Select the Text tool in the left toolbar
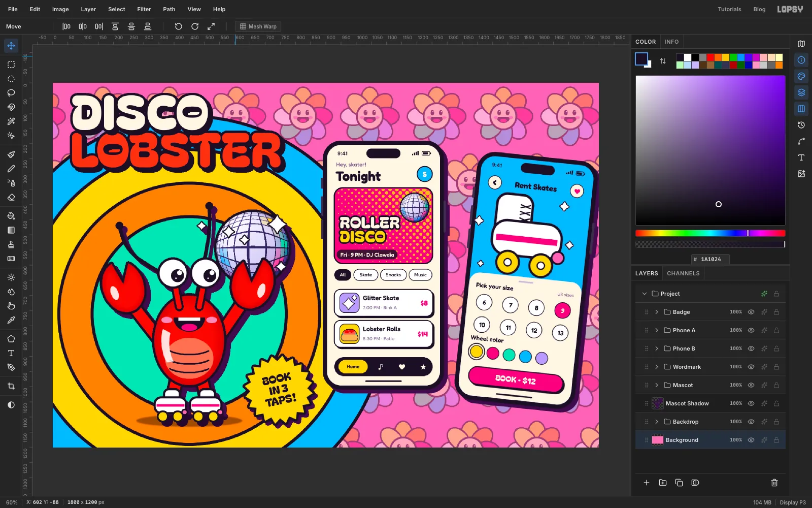Viewport: 812px width, 508px height. pos(11,353)
